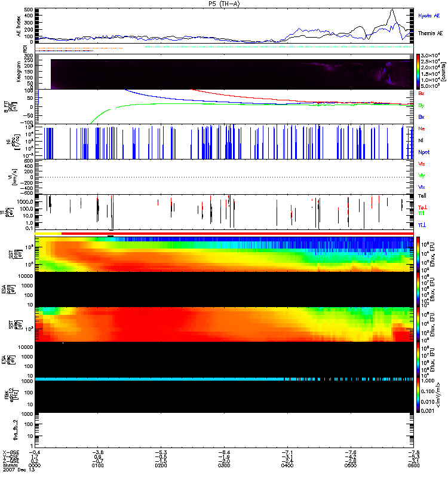
Task: Click the 2007 Dec 13 date label
Action: (19, 470)
